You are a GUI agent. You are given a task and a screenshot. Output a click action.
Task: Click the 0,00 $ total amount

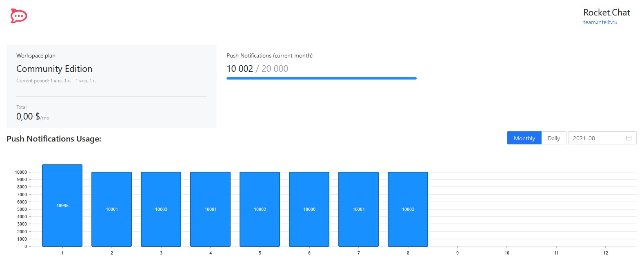[28, 116]
